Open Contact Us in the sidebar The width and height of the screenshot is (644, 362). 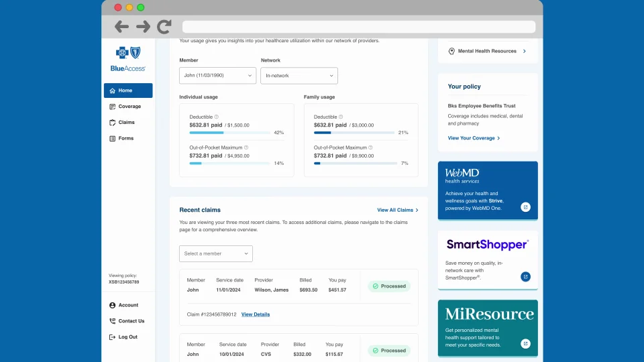[x=128, y=321]
